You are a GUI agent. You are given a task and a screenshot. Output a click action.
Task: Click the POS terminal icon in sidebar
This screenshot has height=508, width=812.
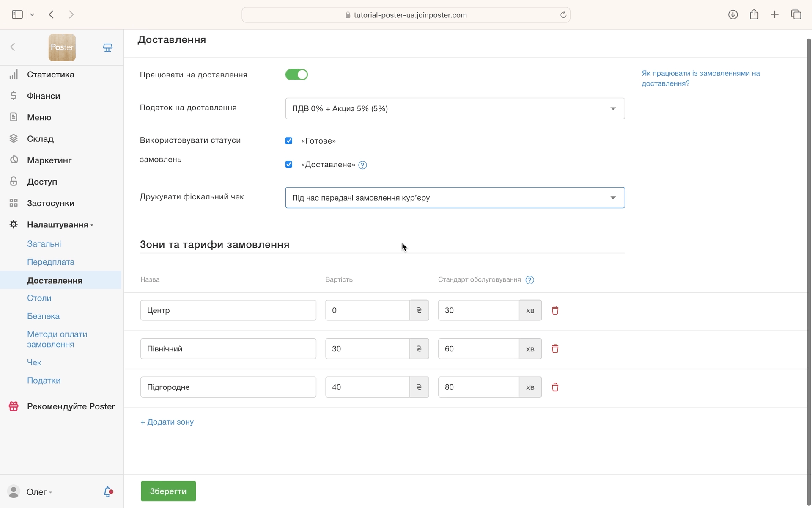tap(107, 47)
